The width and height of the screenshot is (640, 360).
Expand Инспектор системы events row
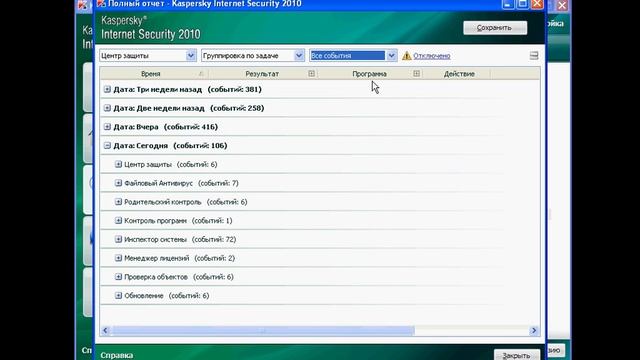pyautogui.click(x=118, y=239)
